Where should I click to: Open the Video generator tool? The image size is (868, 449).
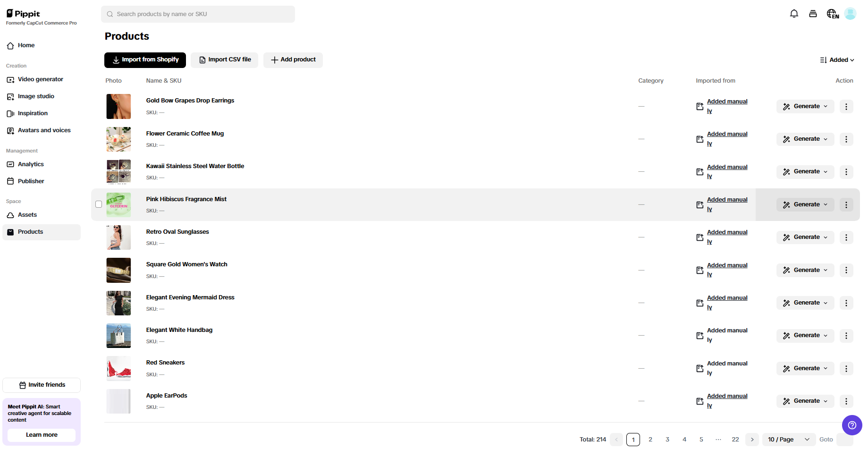pyautogui.click(x=41, y=79)
